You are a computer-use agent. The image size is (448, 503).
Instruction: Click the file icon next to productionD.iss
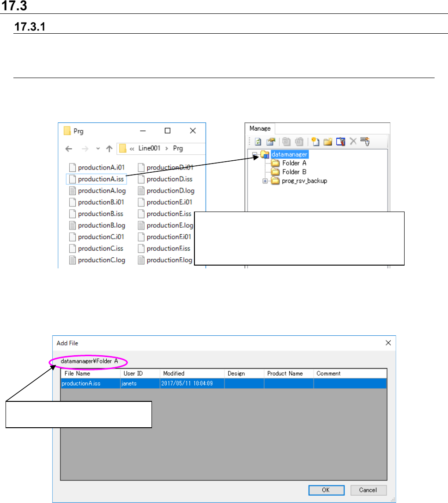pyautogui.click(x=141, y=179)
